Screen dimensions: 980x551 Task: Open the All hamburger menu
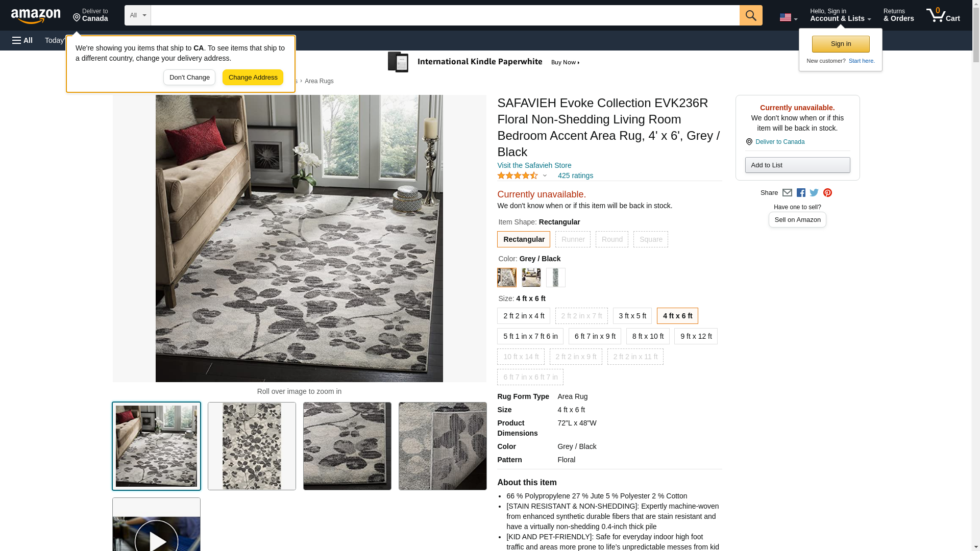click(x=22, y=40)
